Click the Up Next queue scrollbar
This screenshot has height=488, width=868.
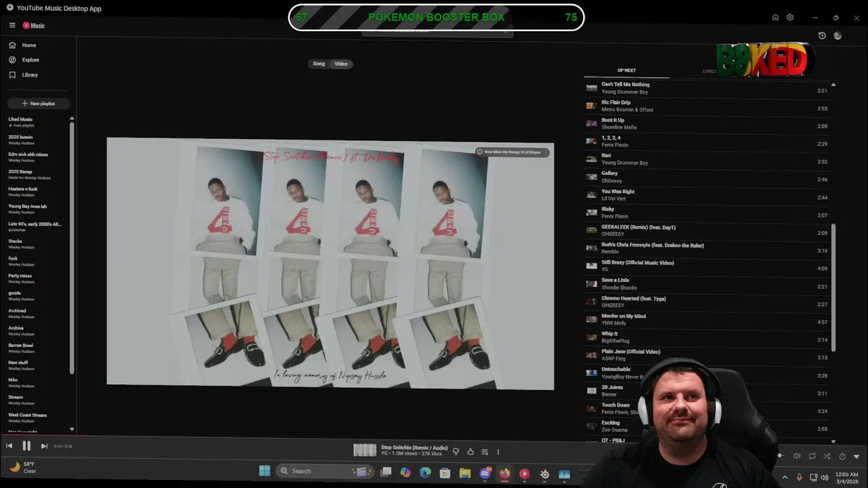point(833,288)
